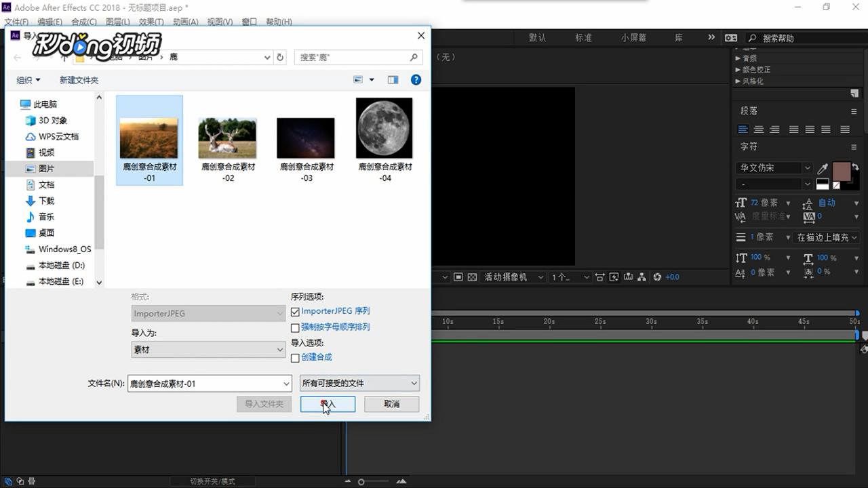This screenshot has height=488, width=868.
Task: Select justify all icon in Paragraph panel
Action: [x=845, y=129]
